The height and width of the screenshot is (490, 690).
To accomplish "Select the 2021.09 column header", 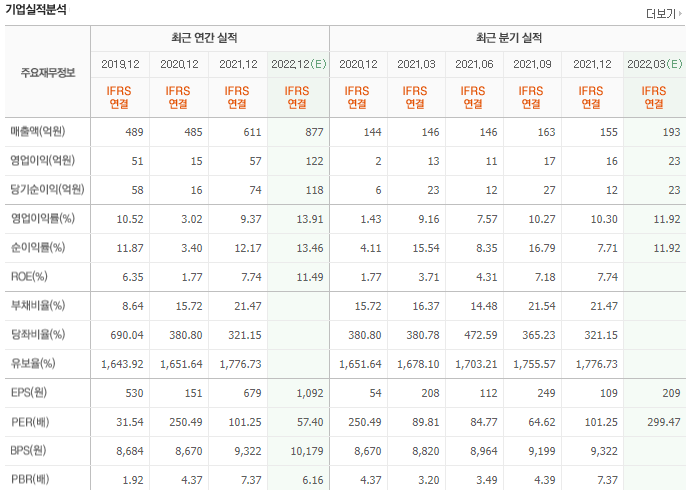I will (x=532, y=64).
